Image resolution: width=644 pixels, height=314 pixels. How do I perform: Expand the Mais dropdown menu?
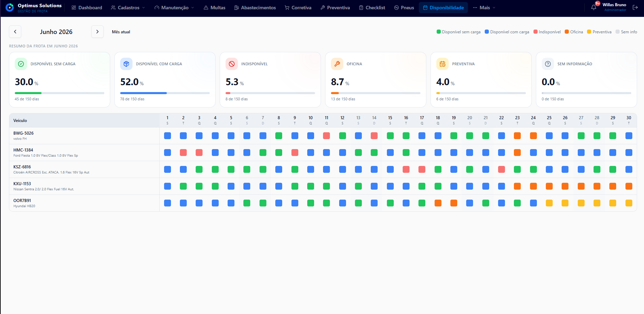[484, 8]
